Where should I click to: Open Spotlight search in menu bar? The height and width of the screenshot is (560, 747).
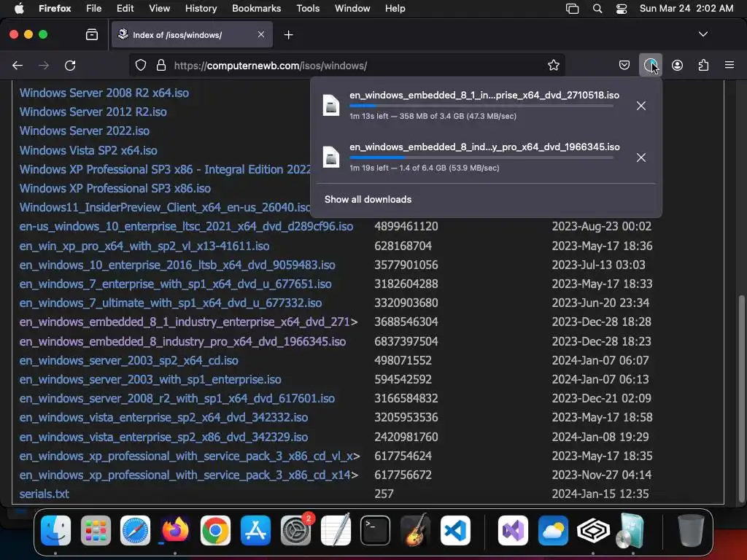click(597, 9)
